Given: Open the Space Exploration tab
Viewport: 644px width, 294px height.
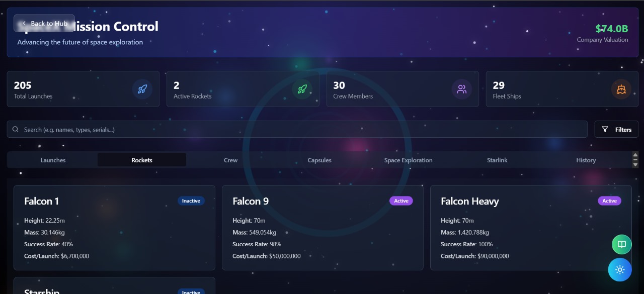Looking at the screenshot, I should [408, 160].
